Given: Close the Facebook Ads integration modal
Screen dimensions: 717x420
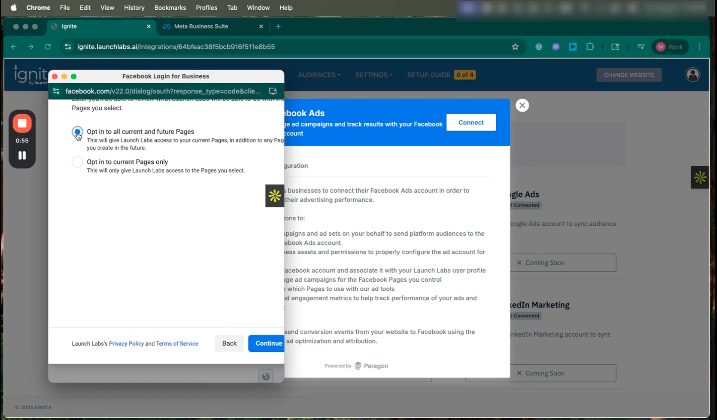Looking at the screenshot, I should pos(522,106).
